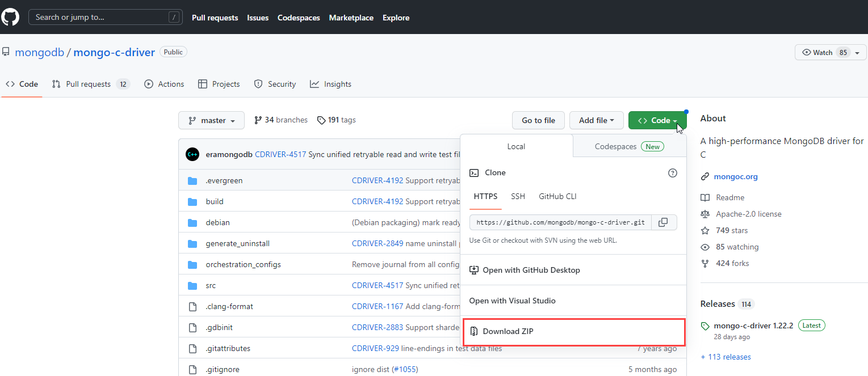Open the 191 tags link
This screenshot has height=376, width=868.
click(x=336, y=120)
